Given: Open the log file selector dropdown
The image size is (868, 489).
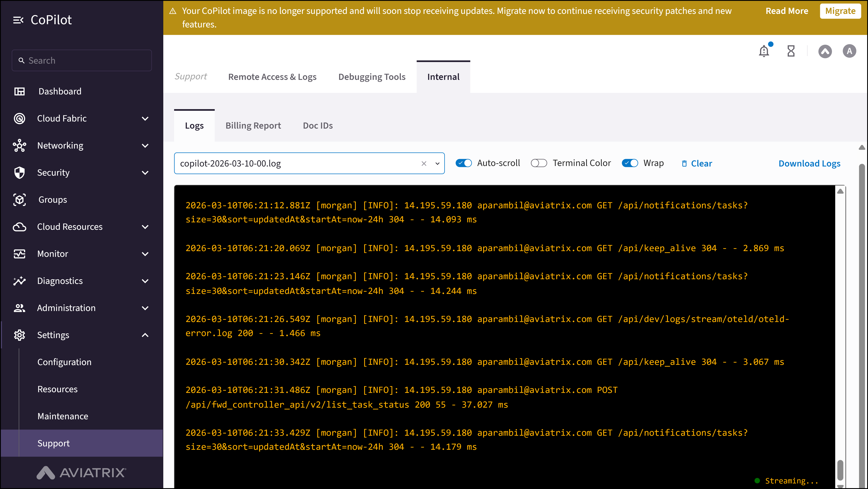Looking at the screenshot, I should pyautogui.click(x=437, y=163).
